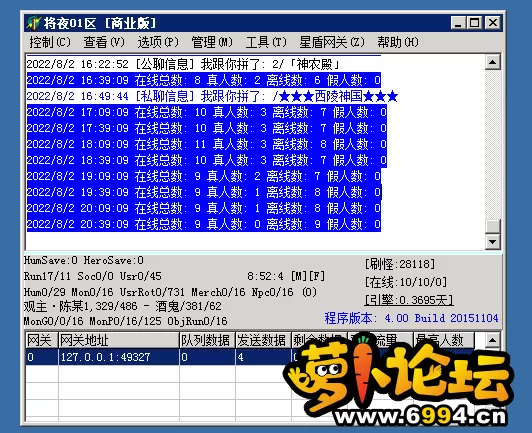The image size is (532, 433).
Task: Select the 20:09:09 online count log line
Action: coord(204,208)
